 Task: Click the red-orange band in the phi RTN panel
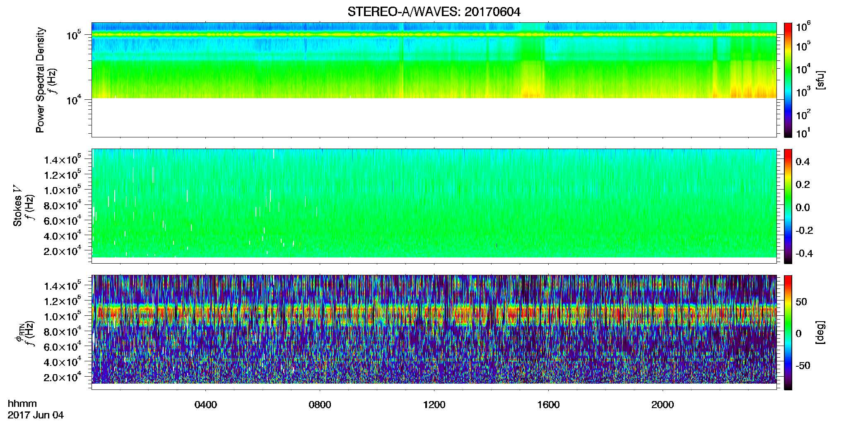(x=434, y=315)
